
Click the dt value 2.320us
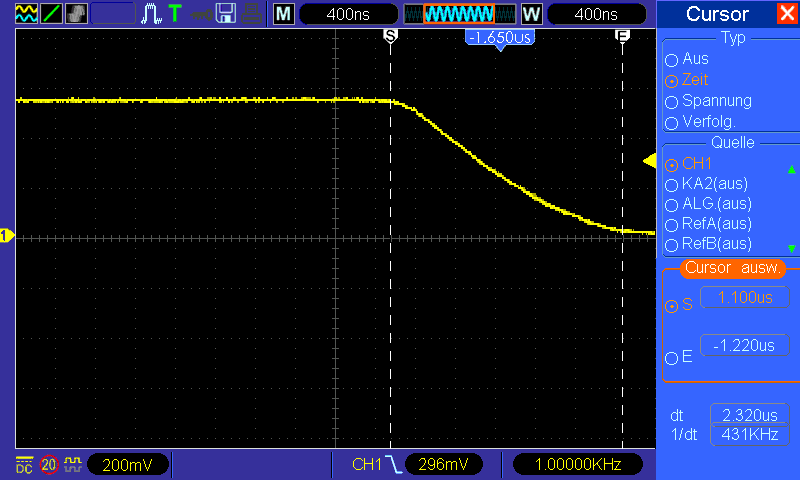(x=749, y=415)
